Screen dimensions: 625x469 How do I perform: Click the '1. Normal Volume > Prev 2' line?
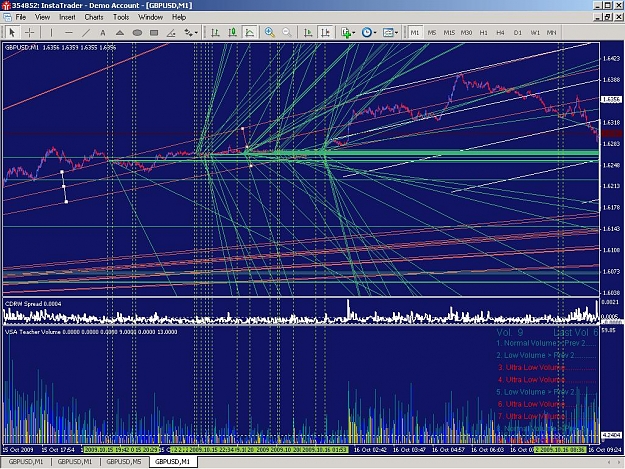[546, 343]
